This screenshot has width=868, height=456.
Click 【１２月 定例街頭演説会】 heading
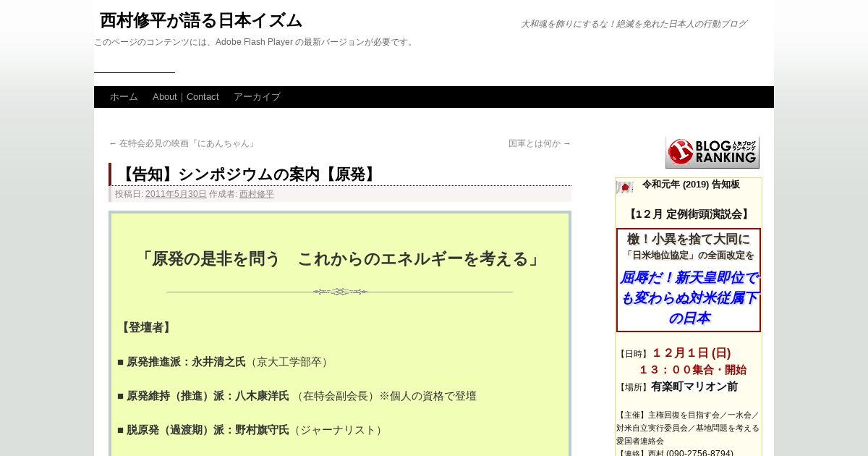click(689, 214)
